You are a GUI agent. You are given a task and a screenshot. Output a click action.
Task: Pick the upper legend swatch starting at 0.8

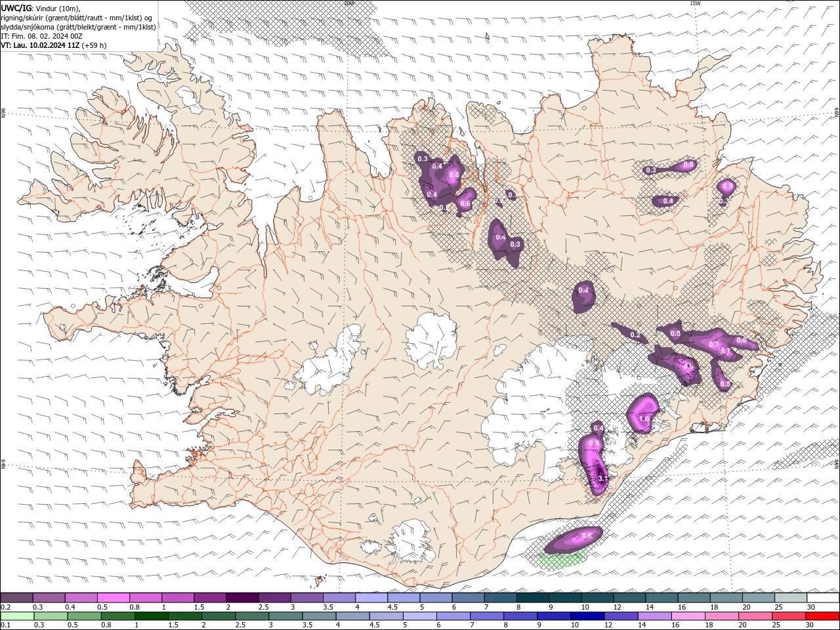tap(145, 598)
